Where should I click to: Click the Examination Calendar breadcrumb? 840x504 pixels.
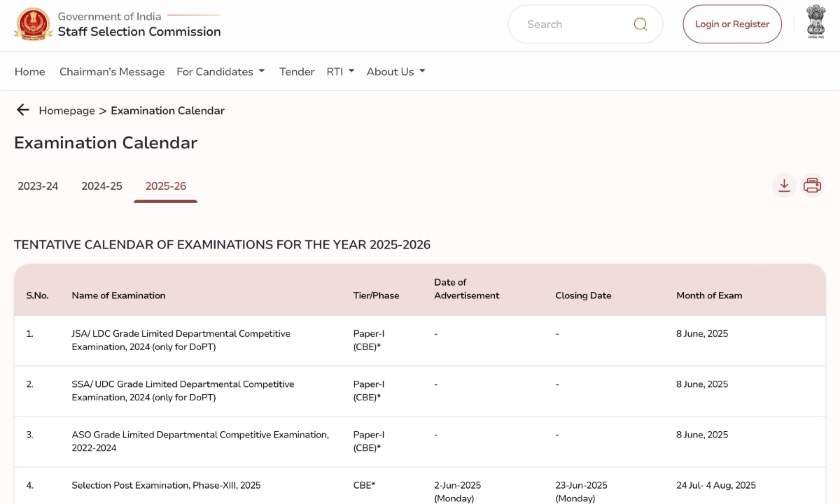click(x=167, y=111)
